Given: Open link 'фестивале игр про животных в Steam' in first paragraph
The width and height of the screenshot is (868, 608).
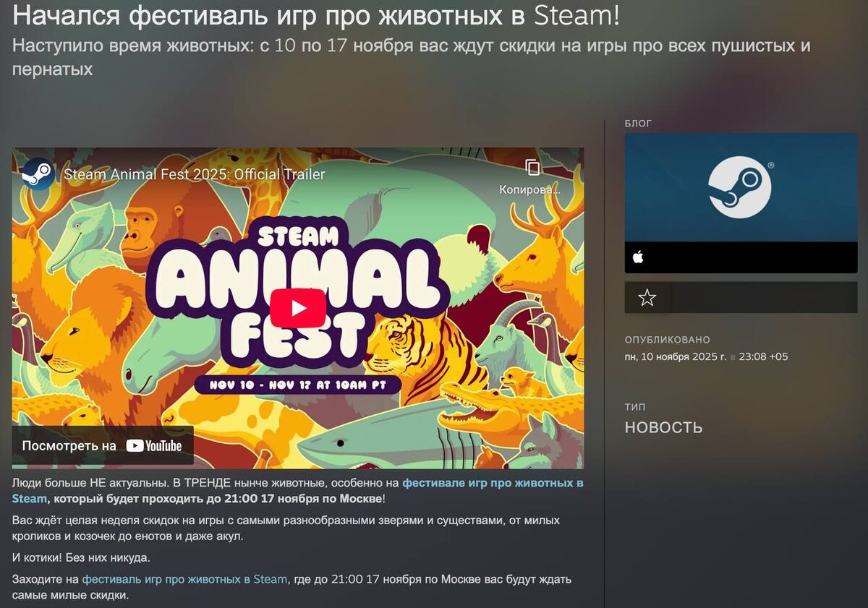Looking at the screenshot, I should [297, 491].
